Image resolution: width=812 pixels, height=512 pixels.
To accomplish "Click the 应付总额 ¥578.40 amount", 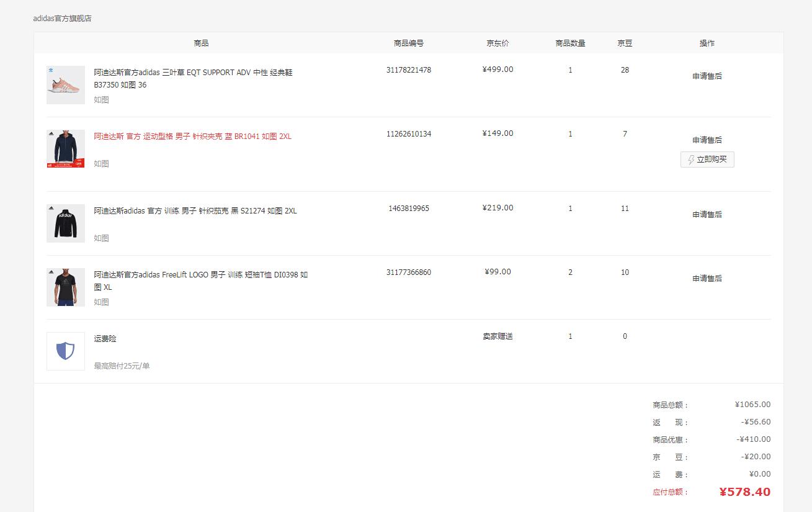I will point(744,492).
